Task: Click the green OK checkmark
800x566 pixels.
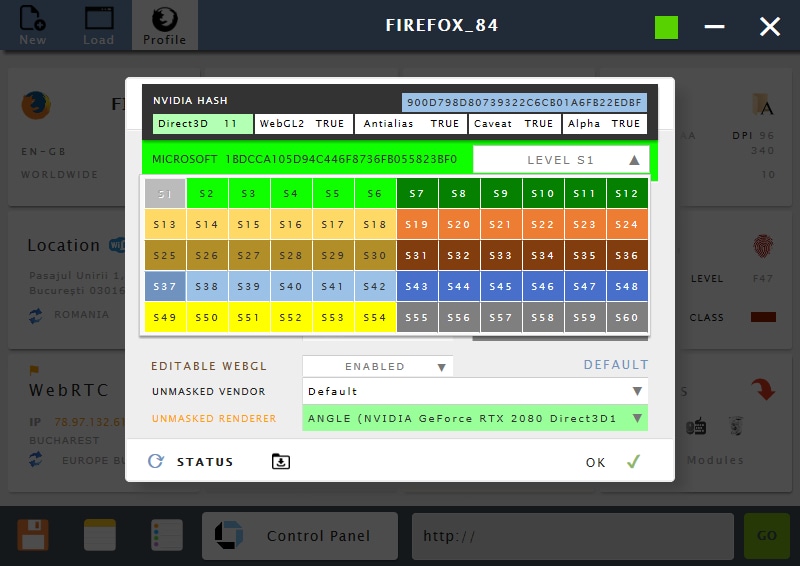Action: tap(633, 462)
